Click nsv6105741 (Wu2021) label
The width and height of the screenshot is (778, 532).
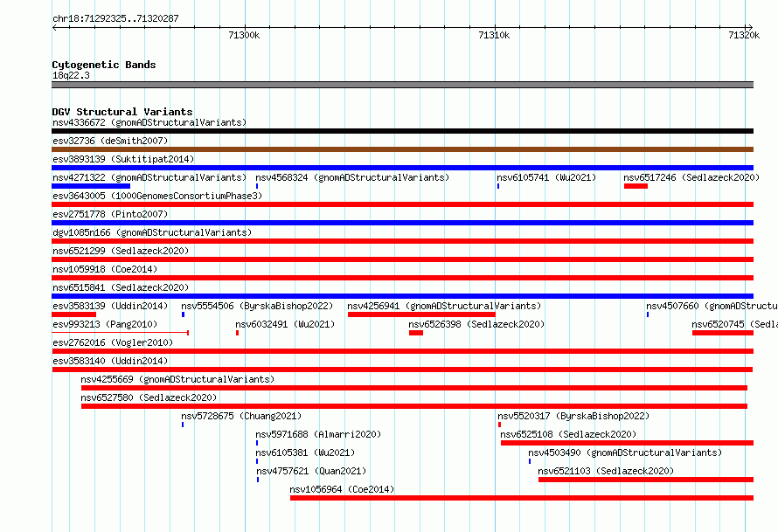[x=546, y=177]
